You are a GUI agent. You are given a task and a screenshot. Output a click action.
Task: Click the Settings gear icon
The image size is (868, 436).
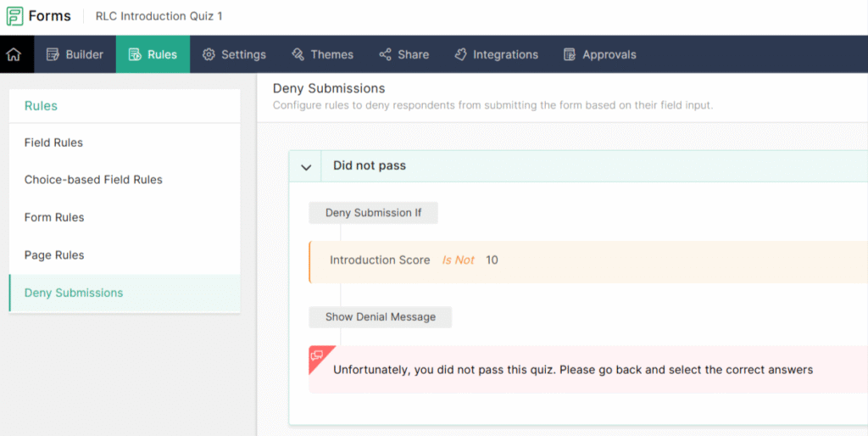tap(209, 54)
